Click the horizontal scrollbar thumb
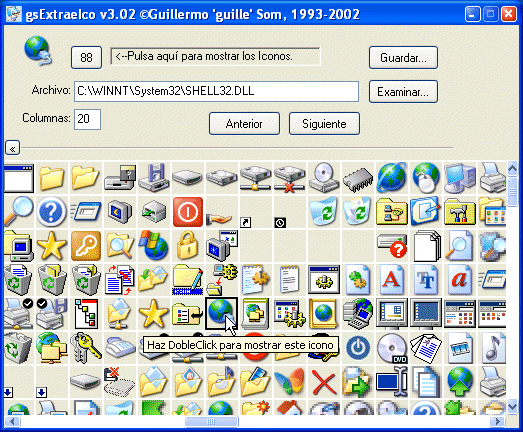Image resolution: width=523 pixels, height=432 pixels. coord(211,422)
